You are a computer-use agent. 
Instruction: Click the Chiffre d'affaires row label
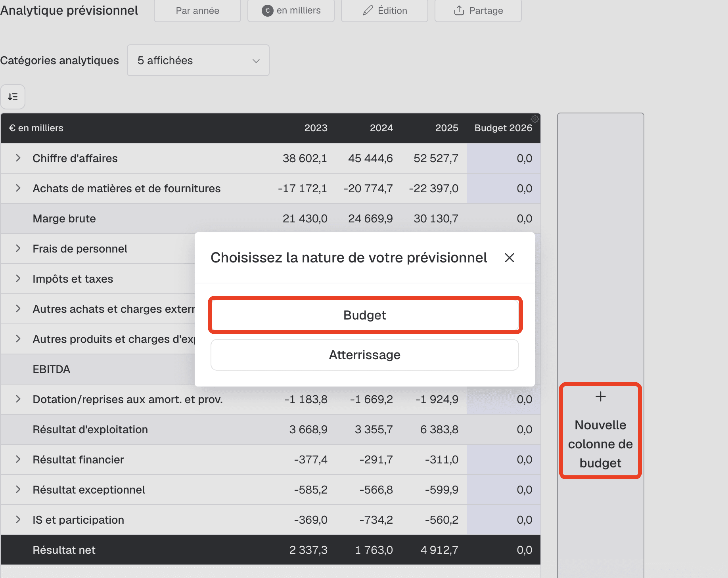click(75, 158)
